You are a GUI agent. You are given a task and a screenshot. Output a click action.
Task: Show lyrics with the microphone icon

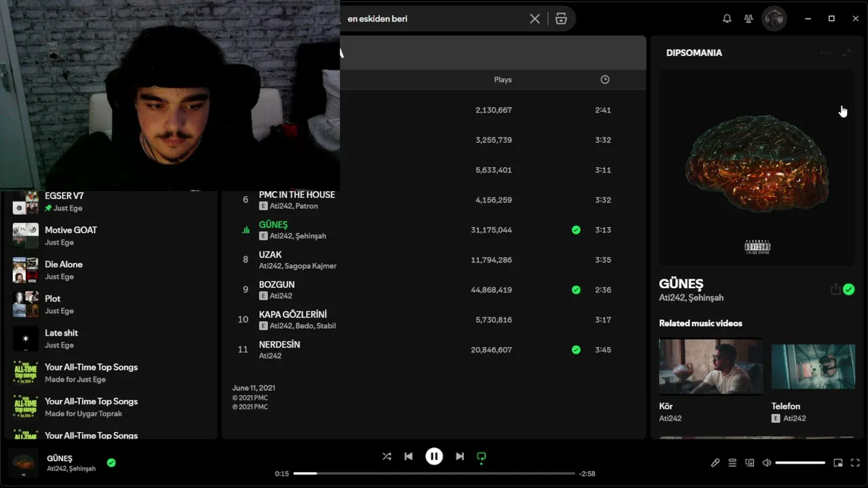[715, 463]
